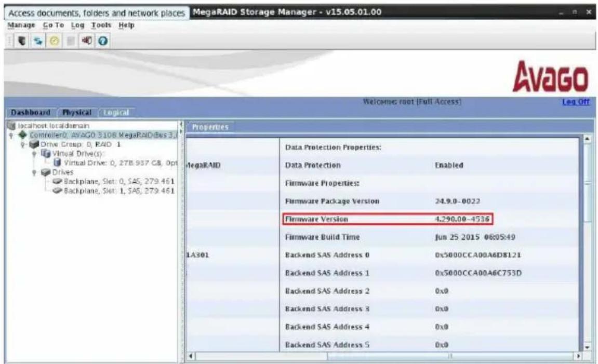Open help via blue question mark icon
598x364 pixels.
pos(102,41)
